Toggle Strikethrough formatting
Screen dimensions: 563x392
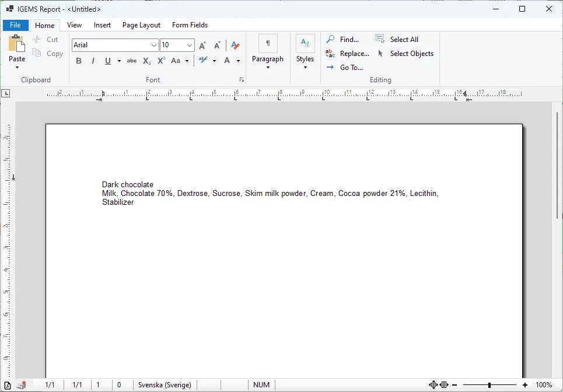[x=132, y=61]
